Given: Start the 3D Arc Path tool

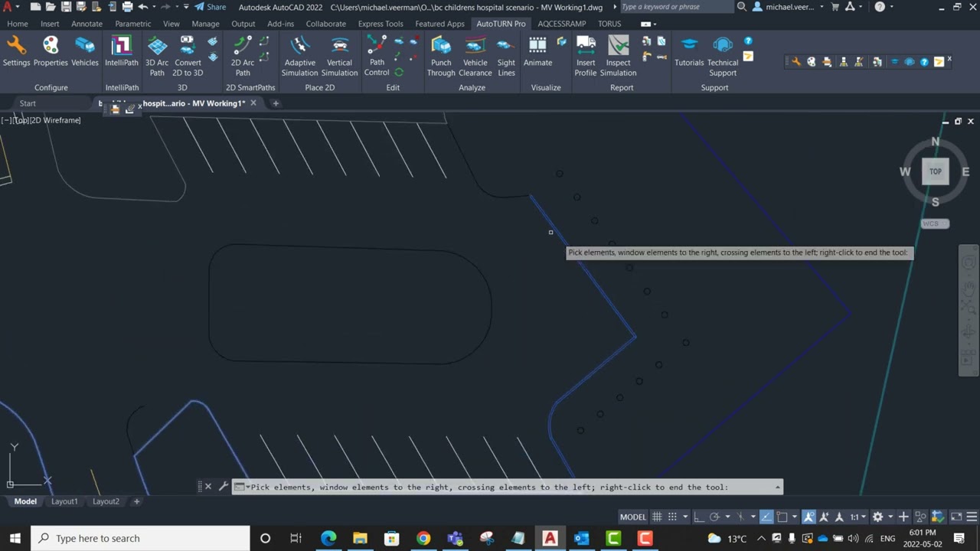Looking at the screenshot, I should pos(157,56).
